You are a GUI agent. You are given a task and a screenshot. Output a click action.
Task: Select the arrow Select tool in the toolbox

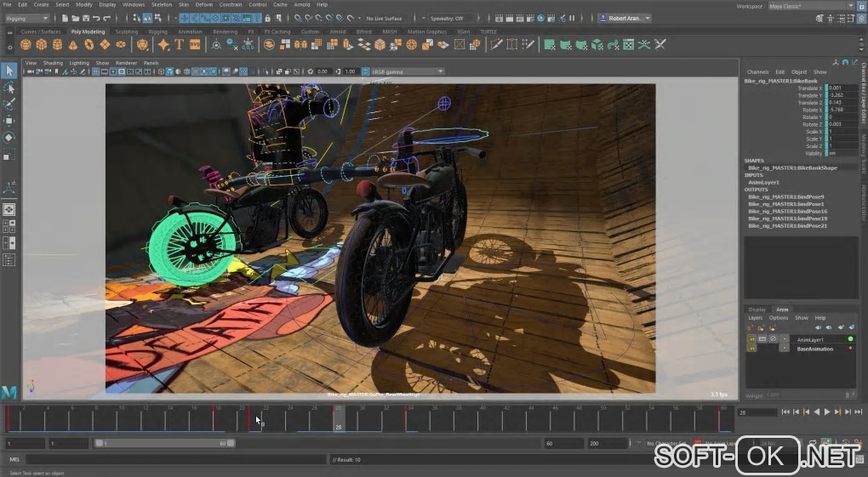click(x=9, y=71)
